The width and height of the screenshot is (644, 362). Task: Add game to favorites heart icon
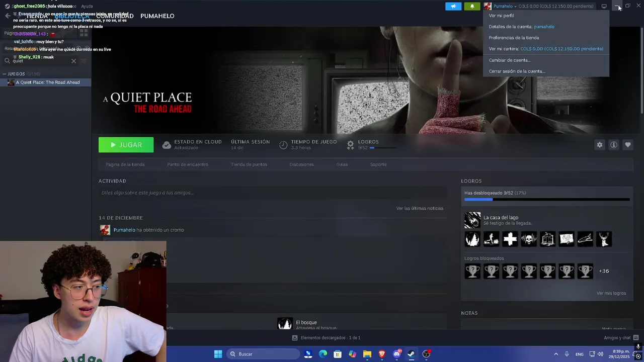(x=627, y=145)
